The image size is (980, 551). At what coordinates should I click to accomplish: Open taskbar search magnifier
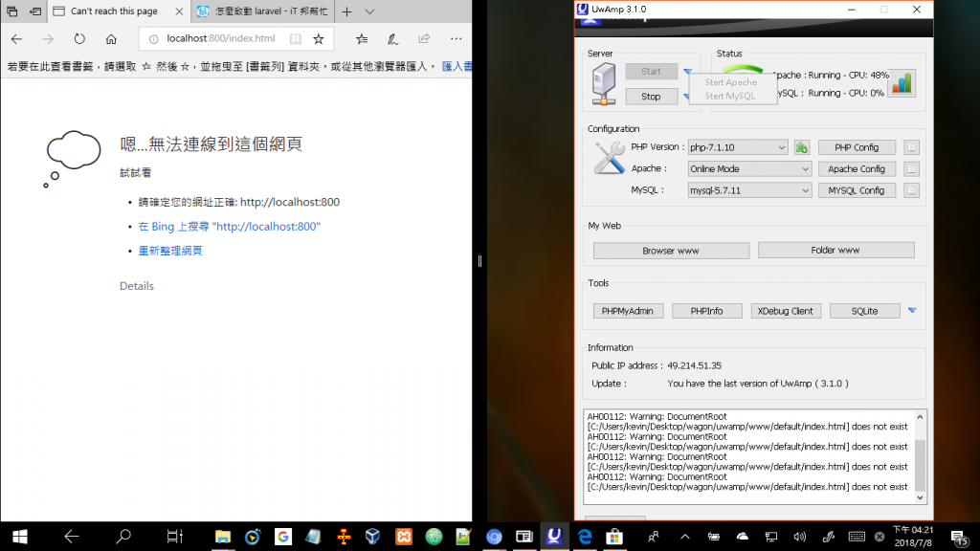pyautogui.click(x=123, y=536)
